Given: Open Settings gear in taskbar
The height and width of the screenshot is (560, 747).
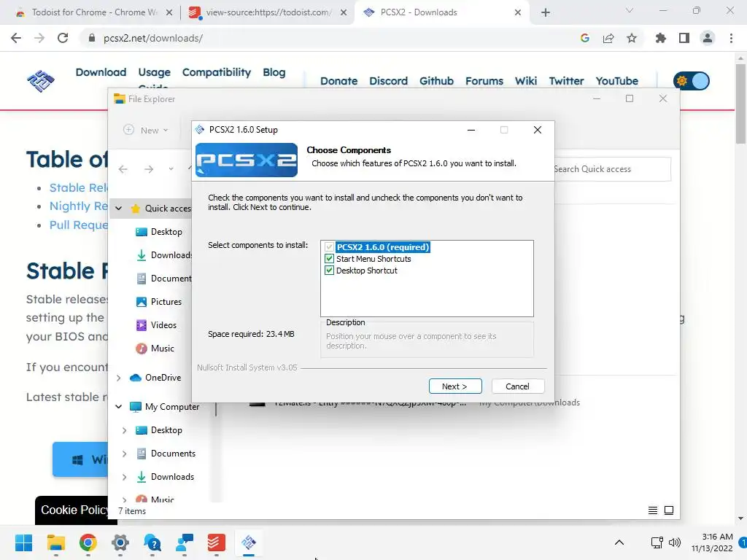Looking at the screenshot, I should [120, 542].
